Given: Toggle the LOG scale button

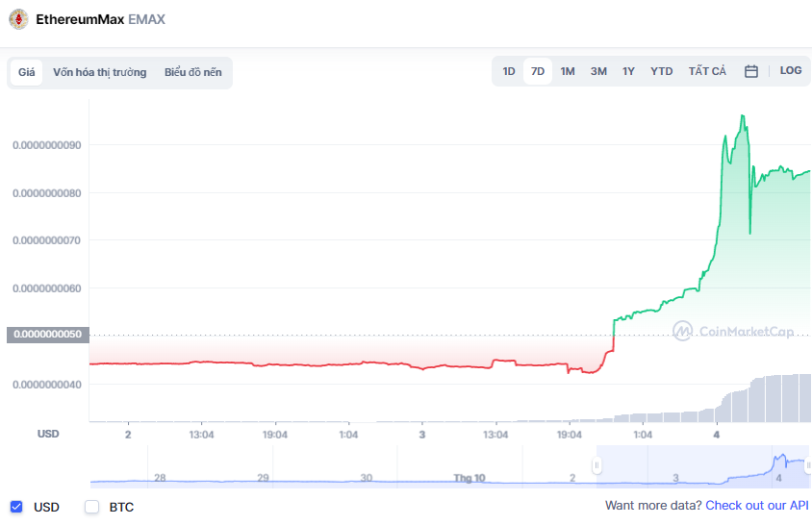Looking at the screenshot, I should [x=790, y=71].
